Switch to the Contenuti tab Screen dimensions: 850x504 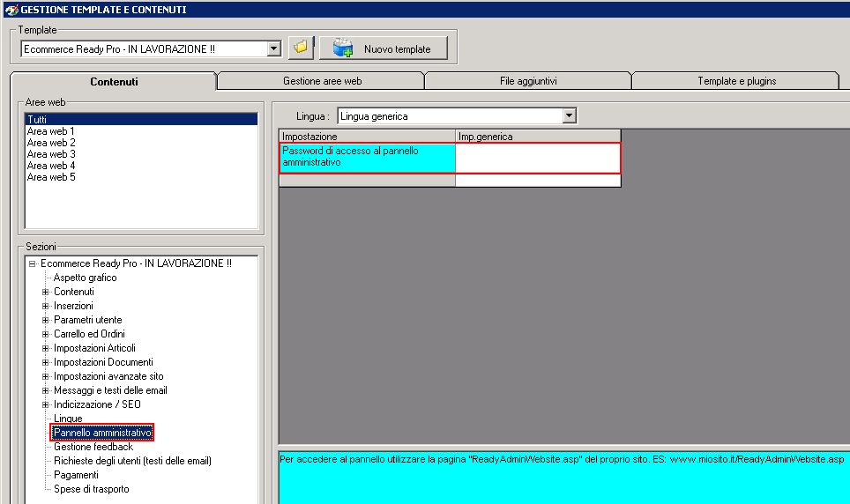pyautogui.click(x=114, y=81)
